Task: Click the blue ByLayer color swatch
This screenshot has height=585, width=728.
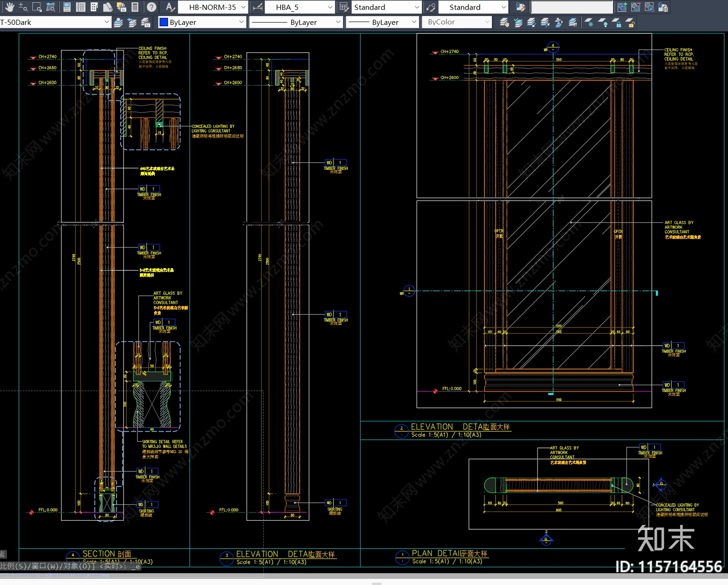Action: pyautogui.click(x=164, y=22)
